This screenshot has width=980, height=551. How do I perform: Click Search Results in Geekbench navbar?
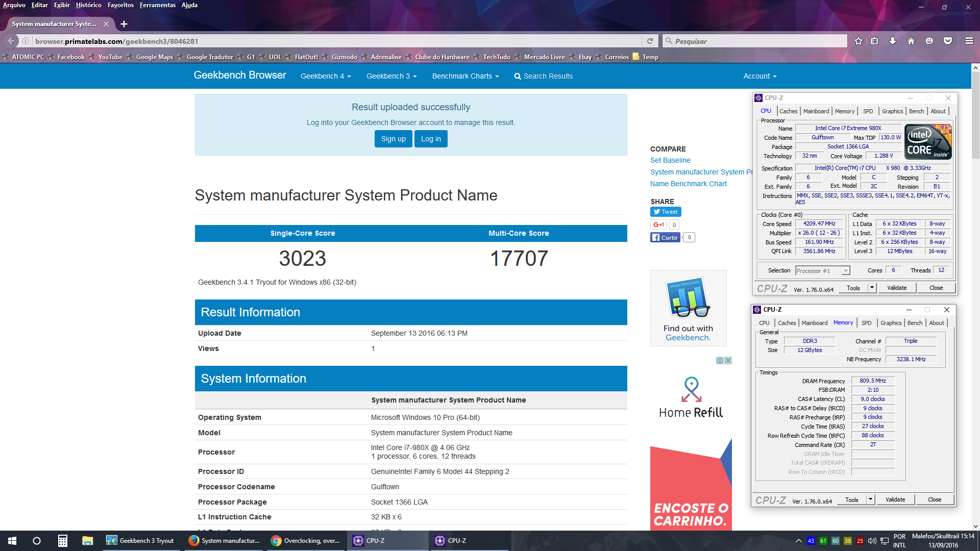pyautogui.click(x=543, y=76)
